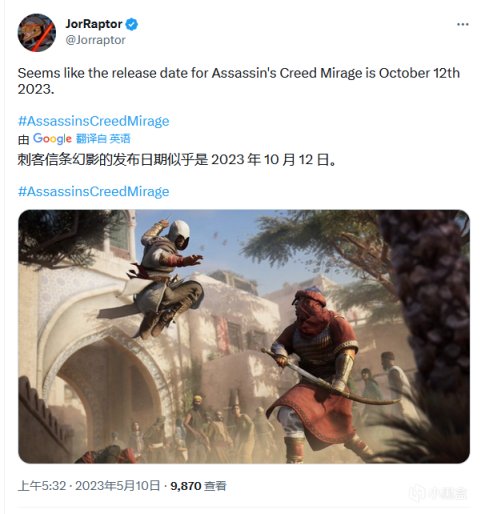Screen dimensions: 481x514
Task: Click the red-robed guard with the sword
Action: click(x=320, y=370)
